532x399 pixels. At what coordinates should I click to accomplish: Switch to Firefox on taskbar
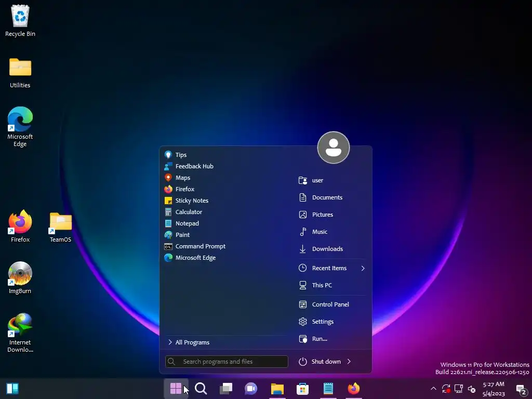353,389
